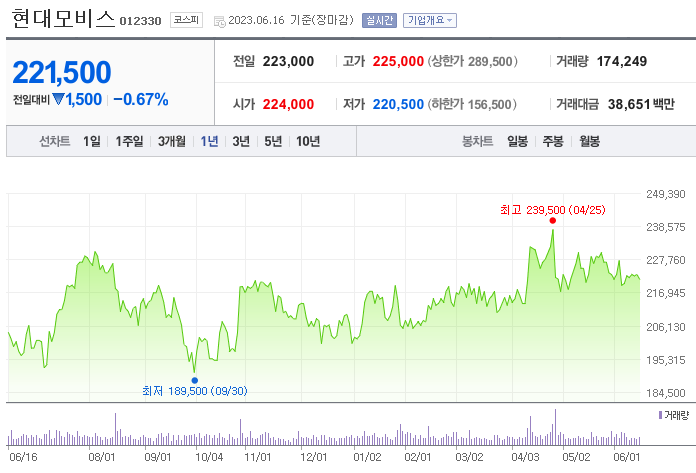
Task: Switch to 월봉 candle chart
Action: [x=589, y=141]
